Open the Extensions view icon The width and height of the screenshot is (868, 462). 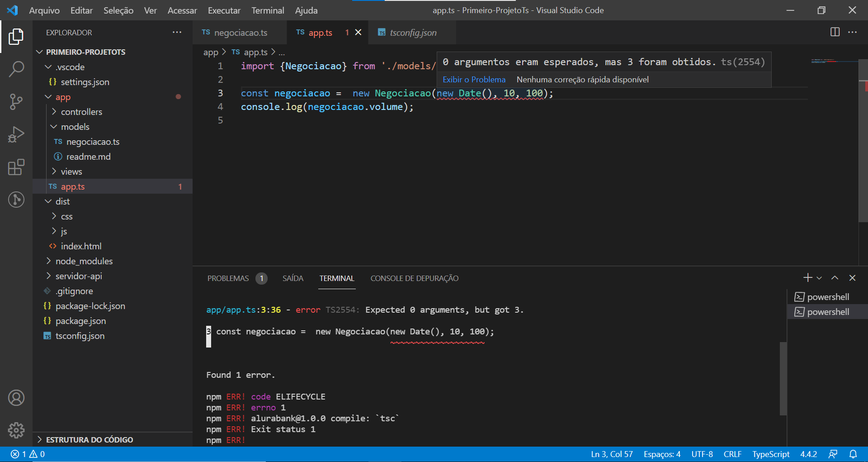pyautogui.click(x=16, y=167)
